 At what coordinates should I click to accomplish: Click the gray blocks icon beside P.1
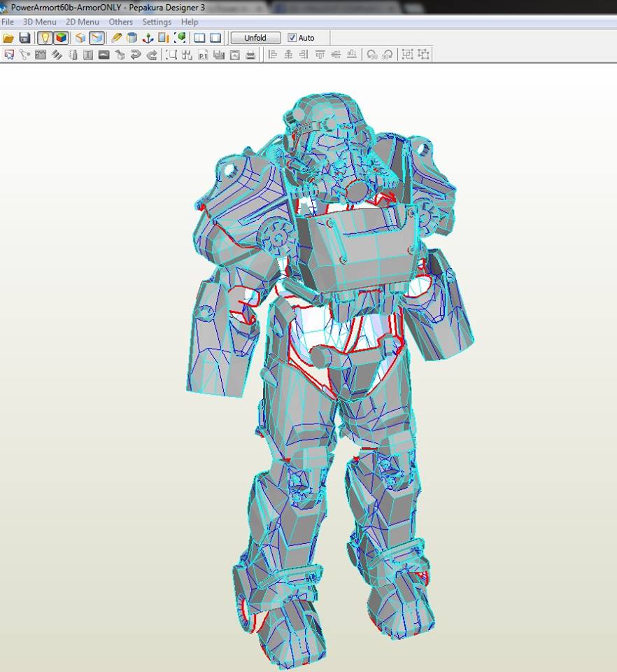pyautogui.click(x=219, y=55)
